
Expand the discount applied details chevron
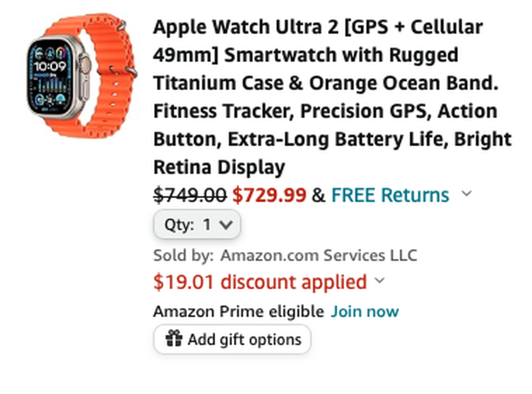pos(379,281)
